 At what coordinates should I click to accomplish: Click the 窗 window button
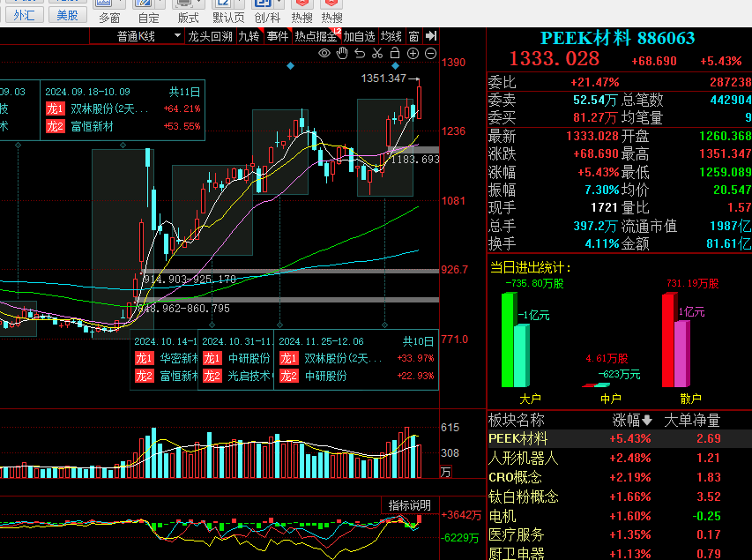click(x=413, y=36)
